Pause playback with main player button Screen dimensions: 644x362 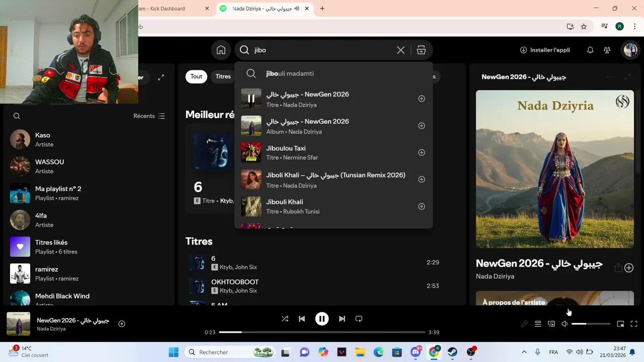(x=322, y=319)
